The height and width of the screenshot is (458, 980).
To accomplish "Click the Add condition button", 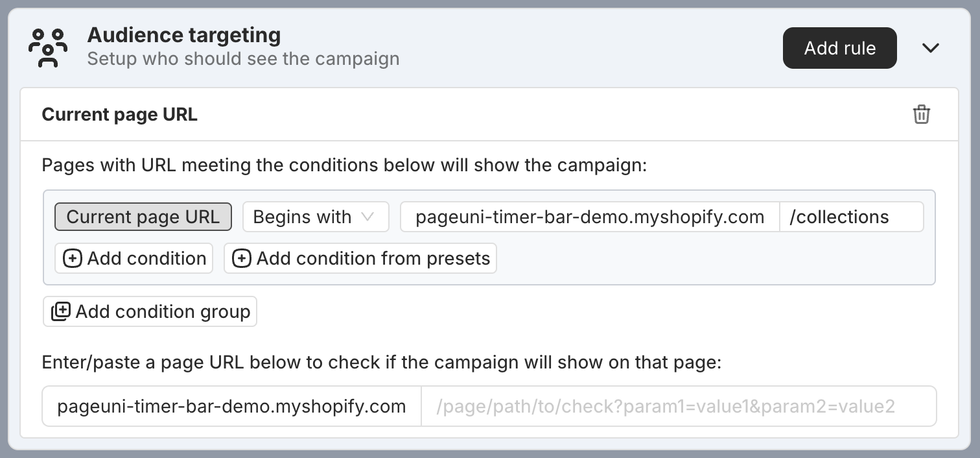I will pyautogui.click(x=134, y=258).
